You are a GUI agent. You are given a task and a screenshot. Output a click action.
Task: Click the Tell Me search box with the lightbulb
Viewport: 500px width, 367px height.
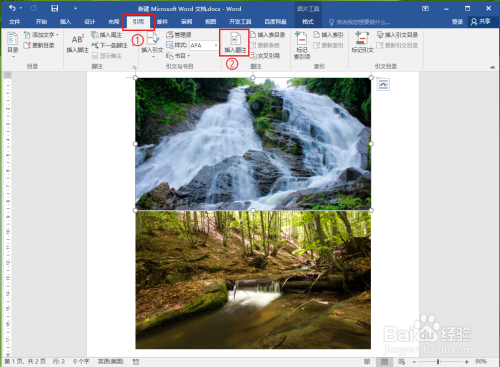[x=360, y=22]
